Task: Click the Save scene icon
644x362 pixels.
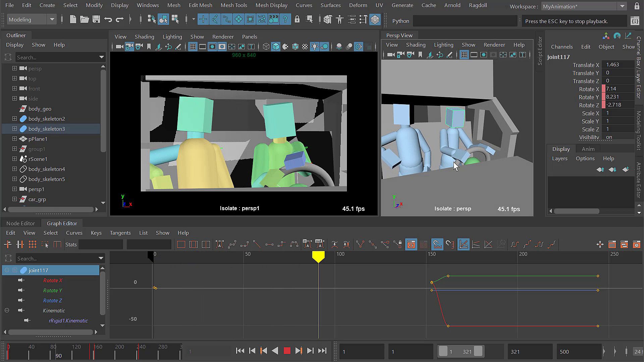Action: [x=96, y=19]
